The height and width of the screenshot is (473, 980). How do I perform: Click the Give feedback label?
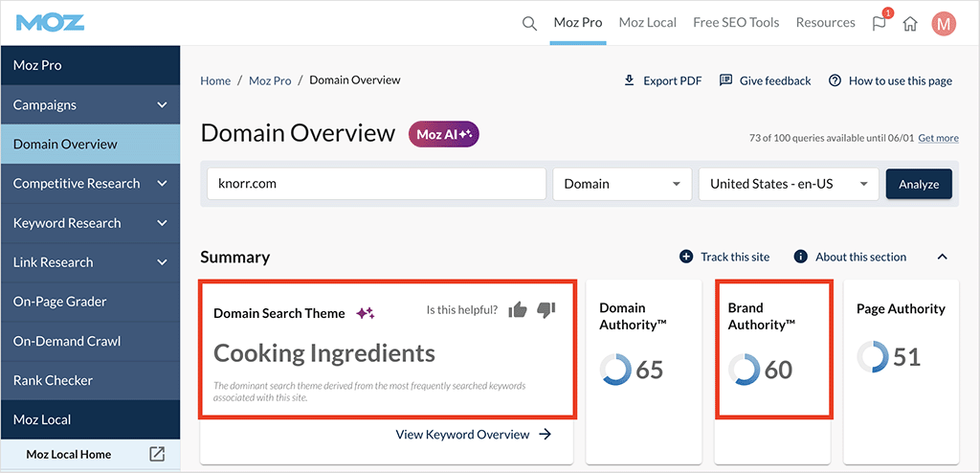775,80
